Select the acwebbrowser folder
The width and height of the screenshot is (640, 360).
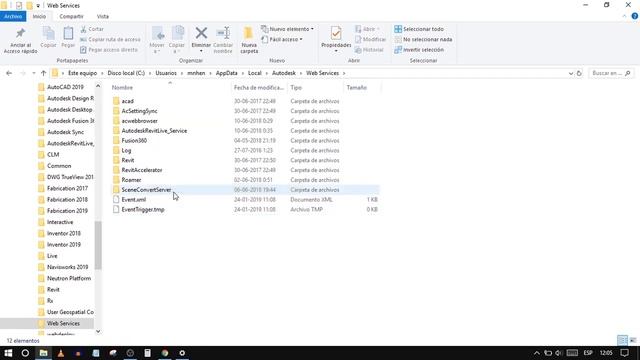[139, 121]
